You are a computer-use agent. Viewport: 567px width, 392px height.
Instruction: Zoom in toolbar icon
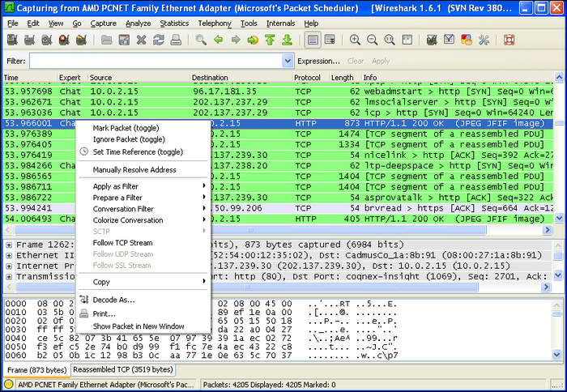click(x=355, y=40)
